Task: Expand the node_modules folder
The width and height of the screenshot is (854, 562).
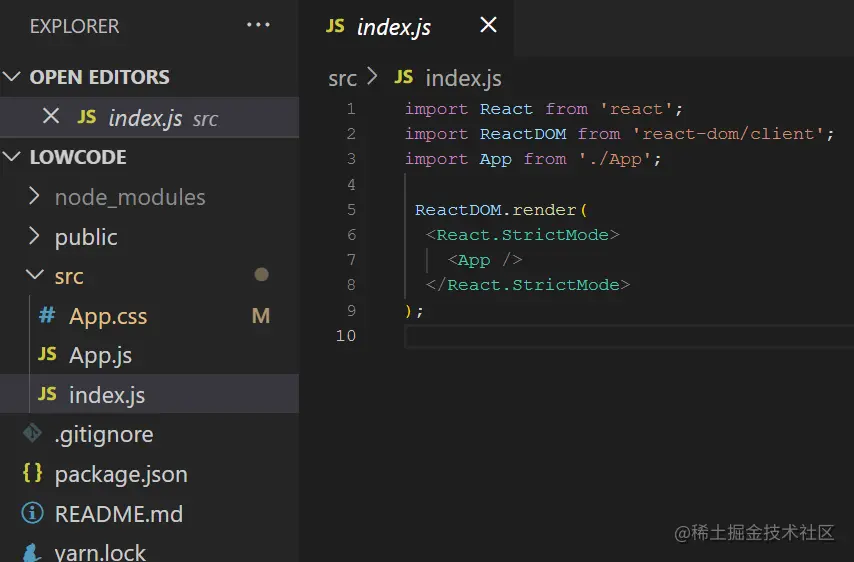Action: (x=34, y=196)
